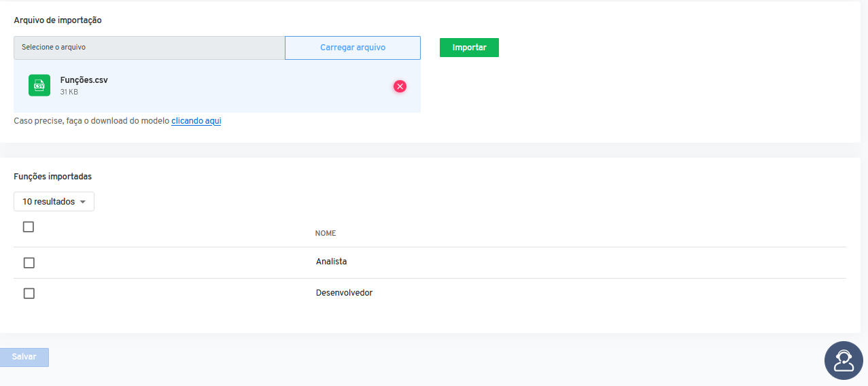Click the green CSV file icon

click(39, 86)
